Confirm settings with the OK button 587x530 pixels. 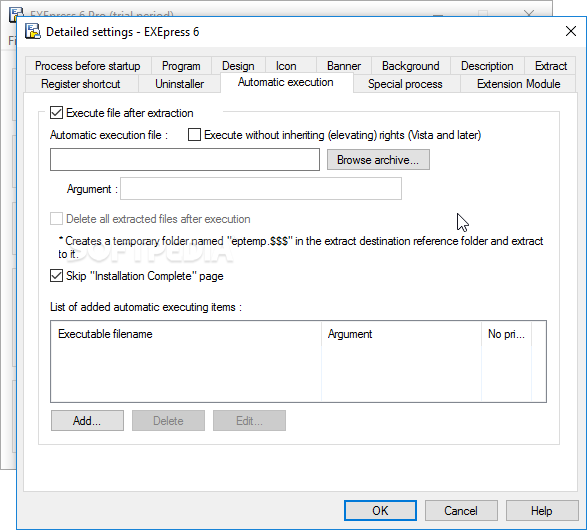tap(380, 511)
